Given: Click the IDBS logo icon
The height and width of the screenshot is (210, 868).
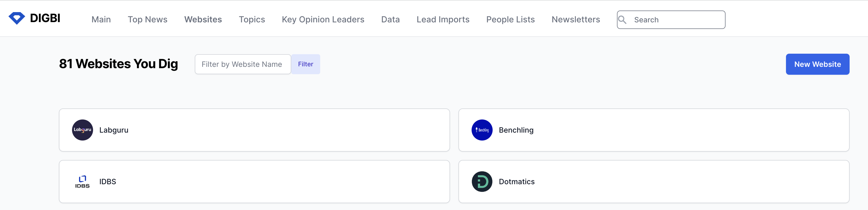Looking at the screenshot, I should (82, 182).
